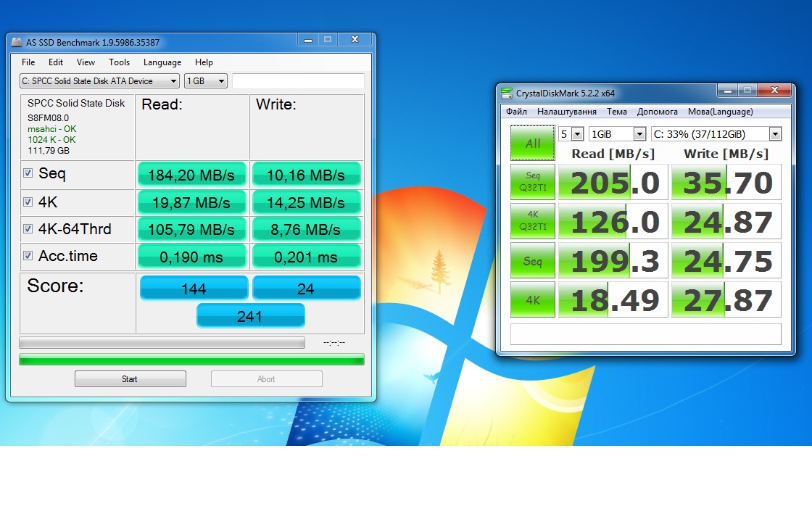Screen dimensions: 812x522
Task: Start the Seq Q32T1 test in CrystalDiskMark
Action: pyautogui.click(x=532, y=182)
